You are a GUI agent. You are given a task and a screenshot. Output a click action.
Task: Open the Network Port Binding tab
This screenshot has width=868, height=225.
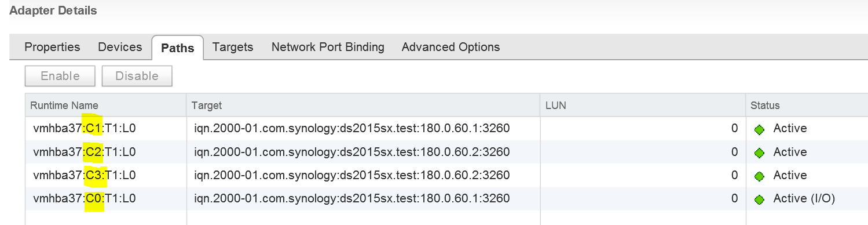coord(328,47)
